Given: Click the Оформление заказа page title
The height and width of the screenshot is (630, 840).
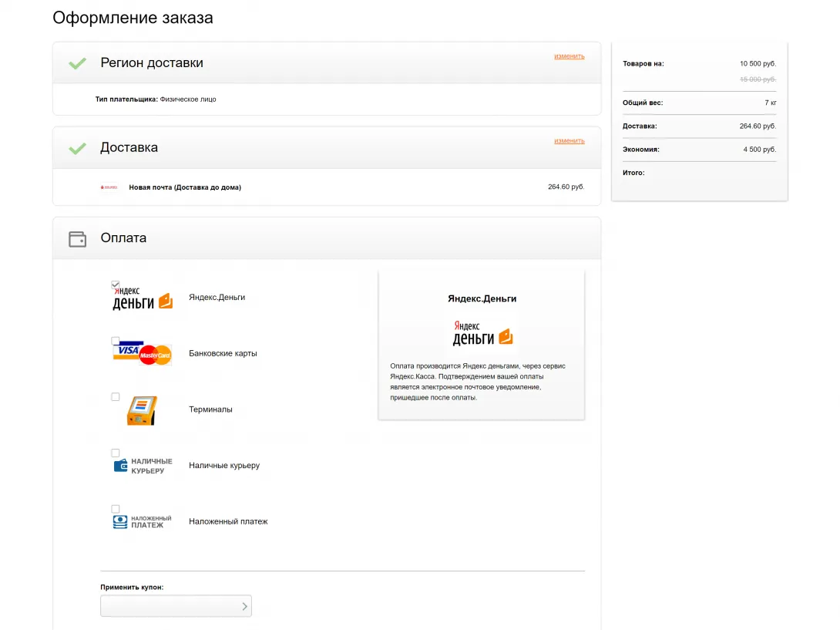Looking at the screenshot, I should click(x=133, y=18).
